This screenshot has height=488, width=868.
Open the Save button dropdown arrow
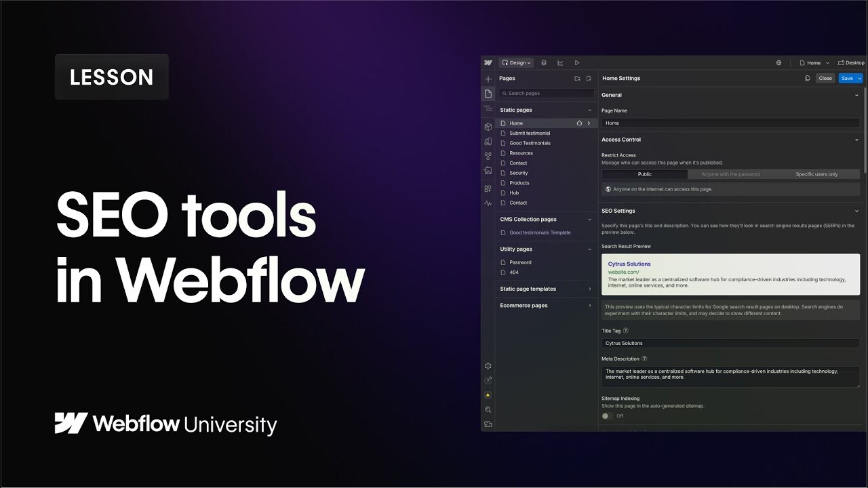(x=859, y=78)
